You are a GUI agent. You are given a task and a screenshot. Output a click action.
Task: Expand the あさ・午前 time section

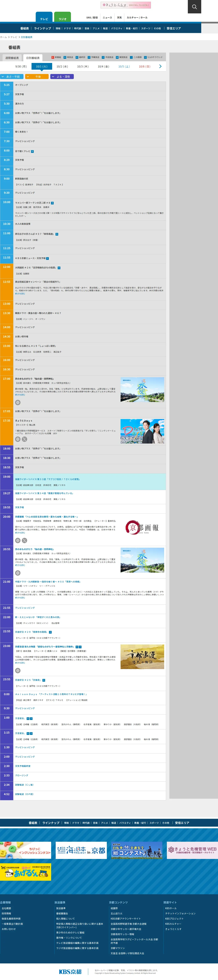click(x=12, y=77)
